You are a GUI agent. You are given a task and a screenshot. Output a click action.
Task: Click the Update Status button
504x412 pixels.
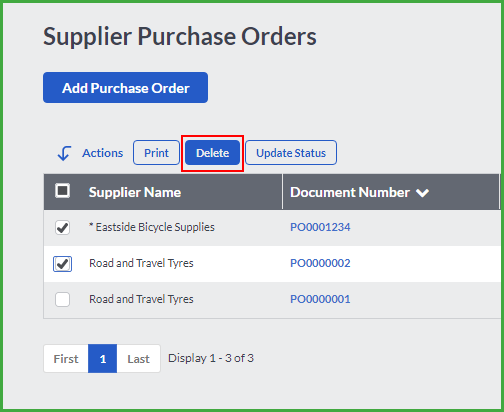[291, 153]
